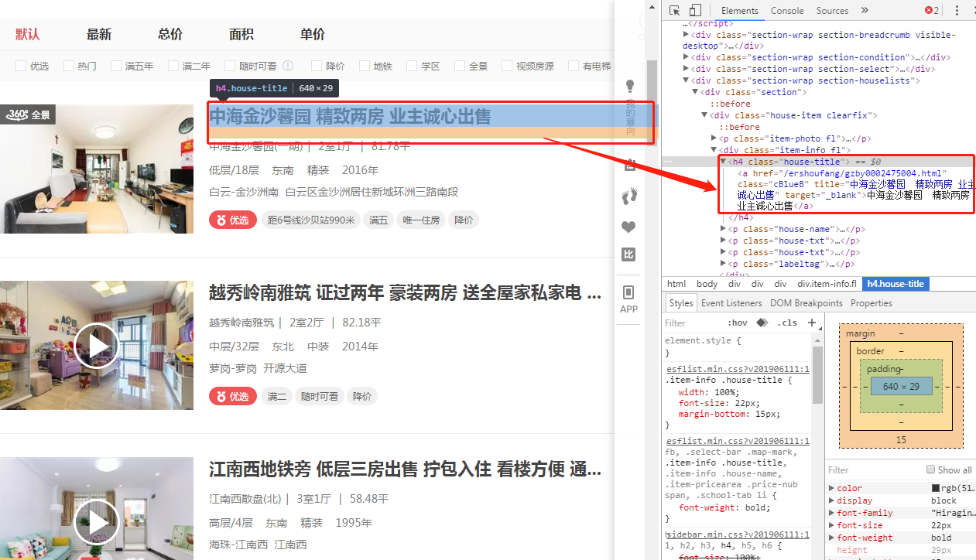Check the 满五年 filter checkbox

[116, 67]
